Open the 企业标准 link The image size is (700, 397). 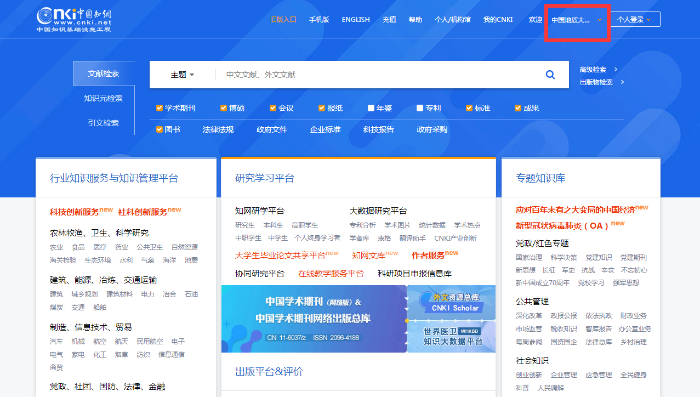(325, 130)
